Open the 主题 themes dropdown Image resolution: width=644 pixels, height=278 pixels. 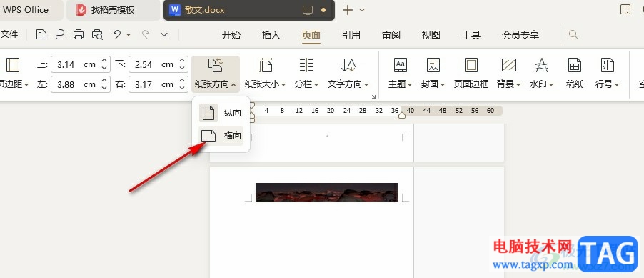tap(400, 74)
